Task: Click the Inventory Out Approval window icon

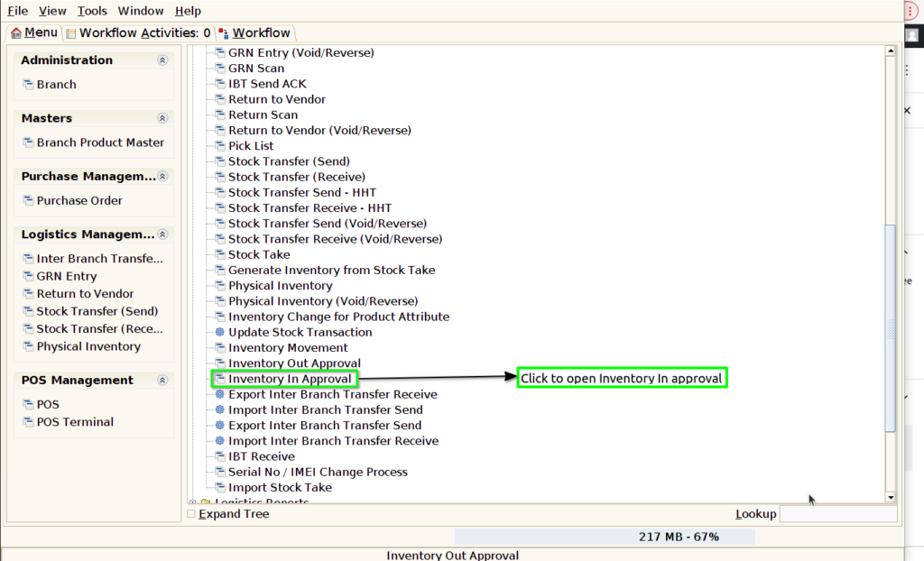Action: 220,363
